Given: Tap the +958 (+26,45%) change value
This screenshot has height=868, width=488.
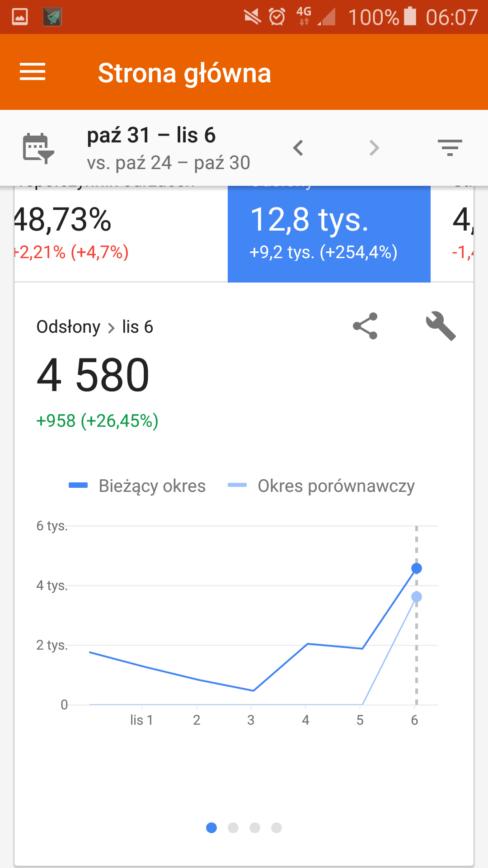Looking at the screenshot, I should (x=98, y=421).
